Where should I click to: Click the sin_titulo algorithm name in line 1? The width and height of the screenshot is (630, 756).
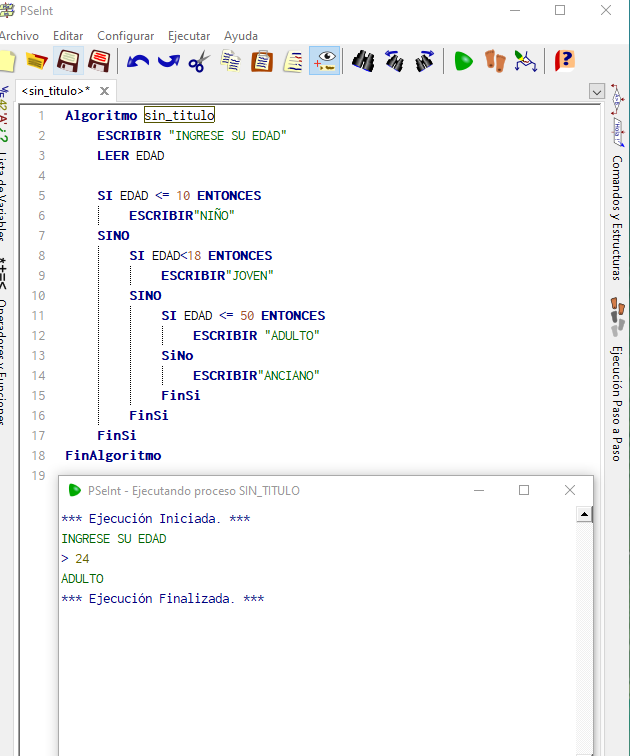click(x=179, y=115)
